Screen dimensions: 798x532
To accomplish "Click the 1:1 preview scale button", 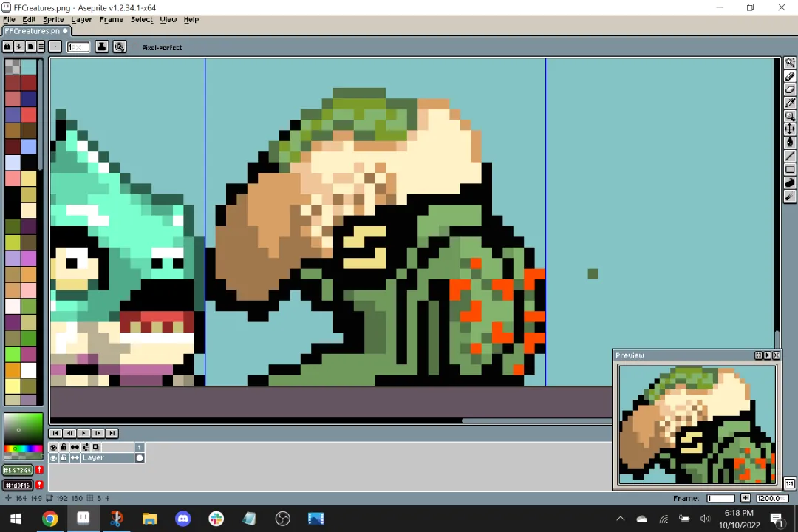I will point(790,484).
